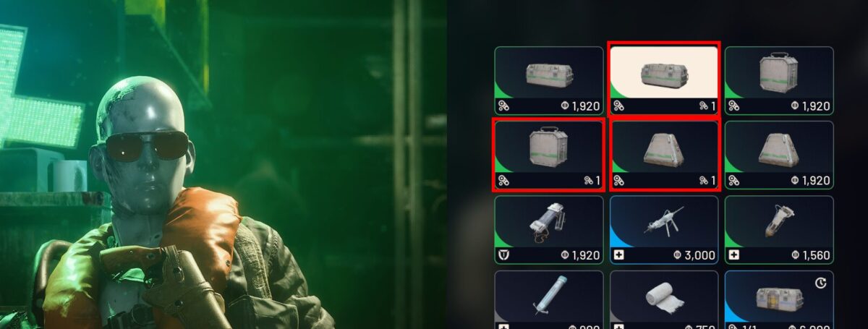This screenshot has width=868, height=329.
Task: Select the trapezoid pack priced 1,920
Action: tap(779, 154)
